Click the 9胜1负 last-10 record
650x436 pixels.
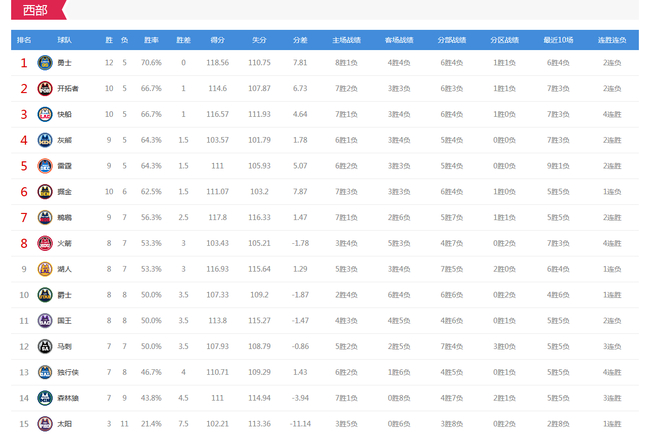[558, 166]
